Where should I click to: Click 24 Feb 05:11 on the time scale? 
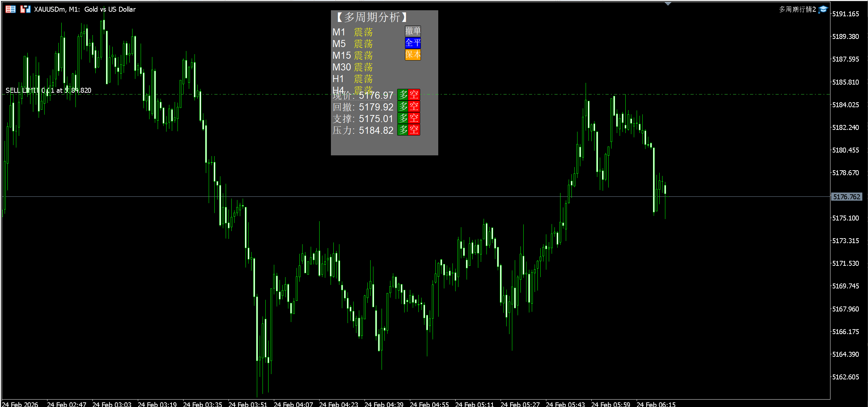click(474, 404)
